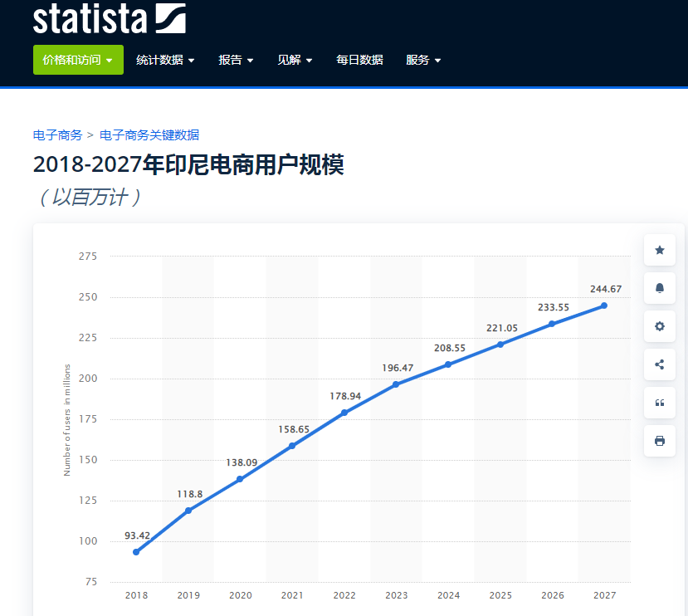The width and height of the screenshot is (688, 616).
Task: Click the quotation citation icon
Action: (x=660, y=403)
